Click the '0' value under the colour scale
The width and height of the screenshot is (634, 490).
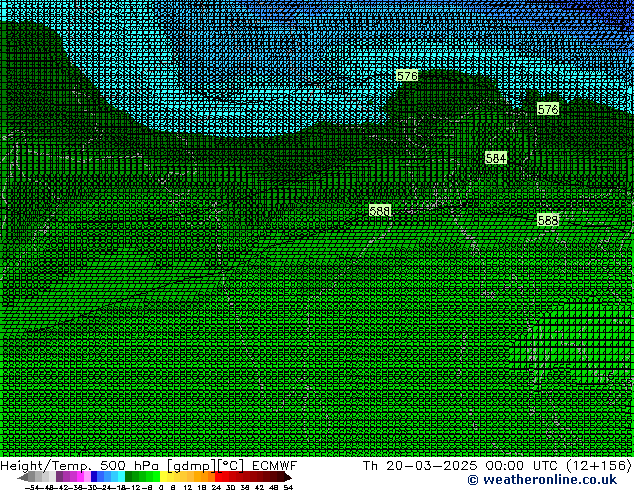point(161,488)
